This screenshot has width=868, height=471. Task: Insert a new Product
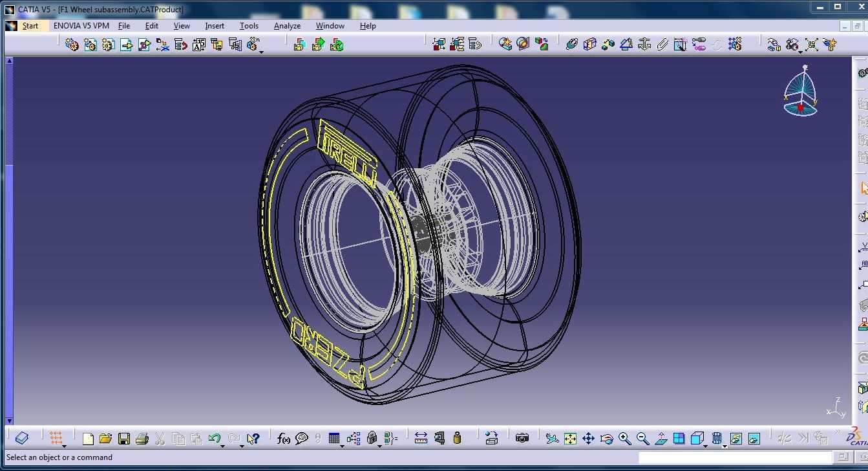(x=90, y=44)
